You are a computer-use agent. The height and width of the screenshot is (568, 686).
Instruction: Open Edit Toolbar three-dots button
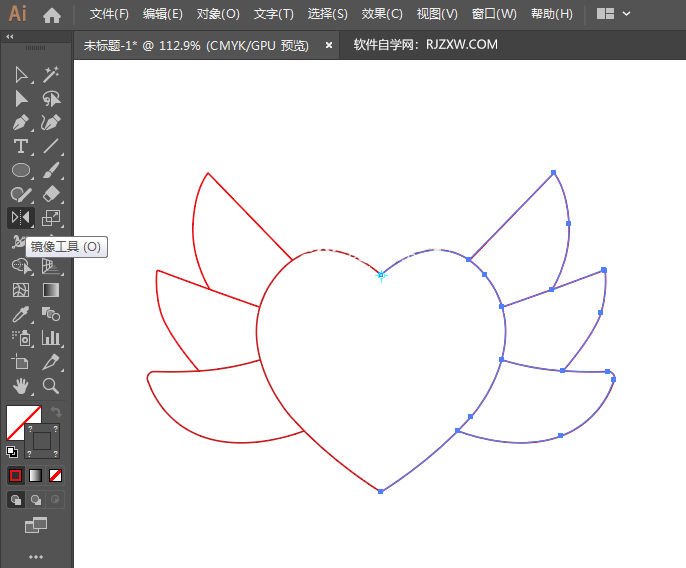(36, 557)
